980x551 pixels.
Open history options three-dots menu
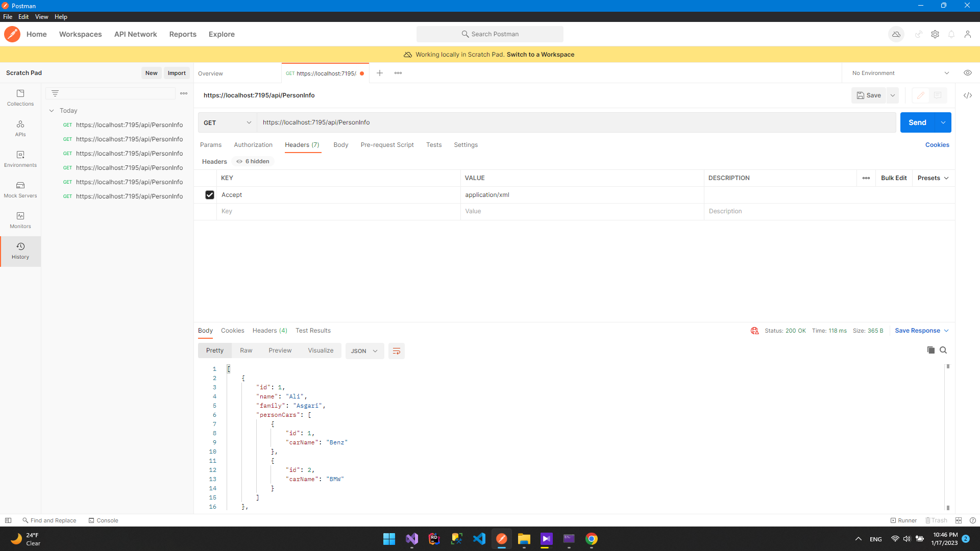tap(184, 93)
